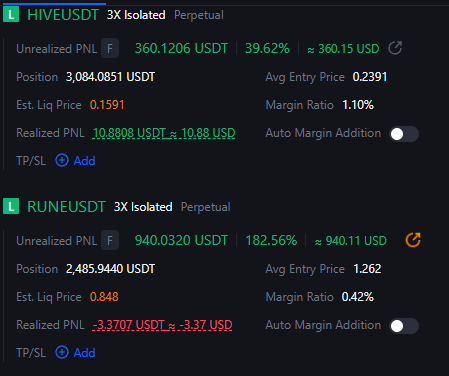
Task: Click the green L long badge for HIVEUSDT
Action: point(11,15)
